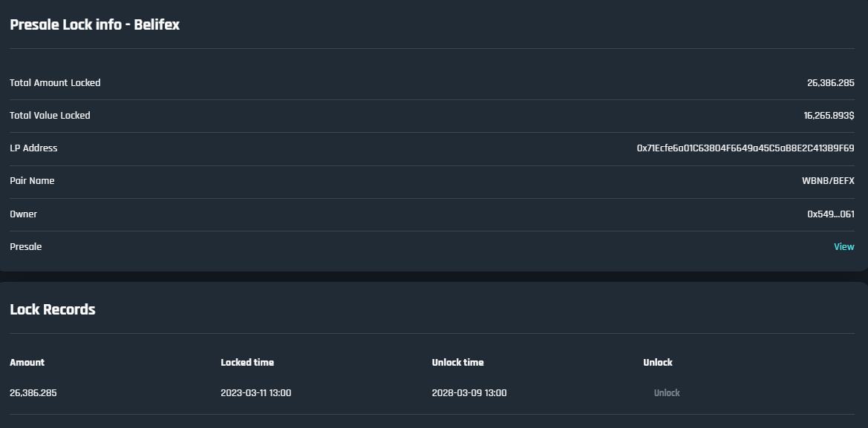The height and width of the screenshot is (428, 868).
Task: Select the unlock time 2028-03-09 13:00
Action: coord(469,393)
